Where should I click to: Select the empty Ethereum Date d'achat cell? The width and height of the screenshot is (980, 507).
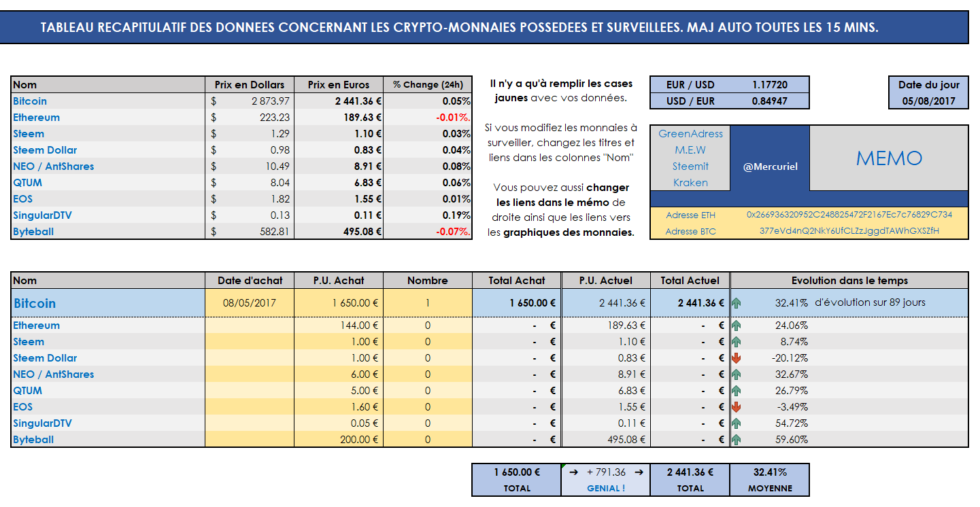pos(250,326)
